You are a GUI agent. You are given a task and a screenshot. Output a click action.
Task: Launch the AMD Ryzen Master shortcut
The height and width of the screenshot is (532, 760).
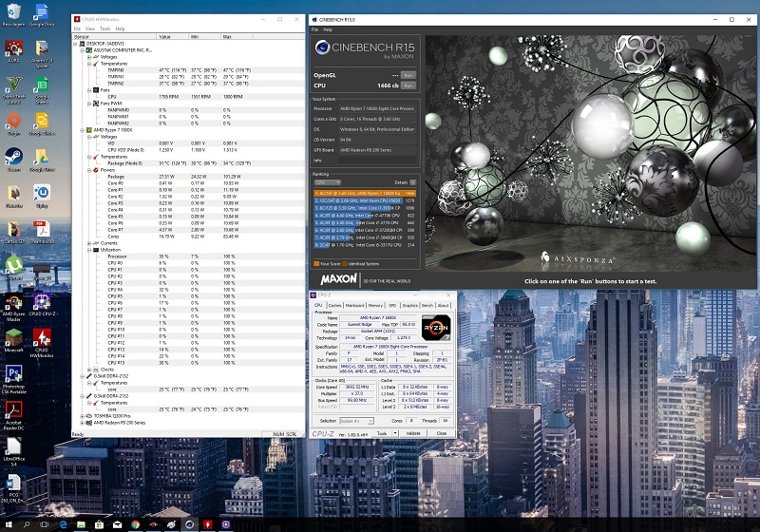13,302
